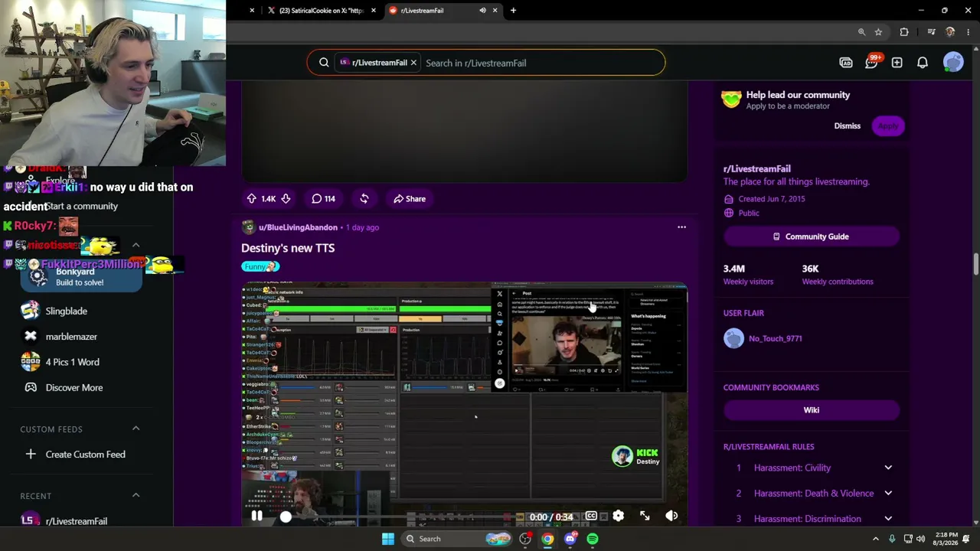980x551 pixels.
Task: Open the video player settings gear
Action: coord(618,517)
